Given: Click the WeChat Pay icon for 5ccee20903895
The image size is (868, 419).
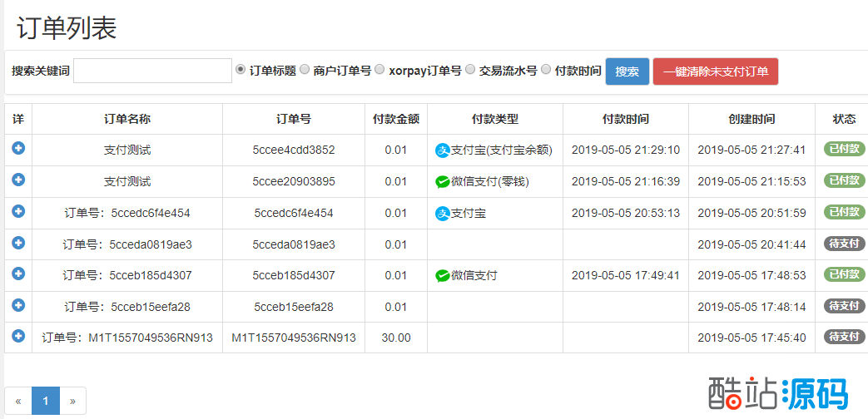Looking at the screenshot, I should pyautogui.click(x=443, y=181).
